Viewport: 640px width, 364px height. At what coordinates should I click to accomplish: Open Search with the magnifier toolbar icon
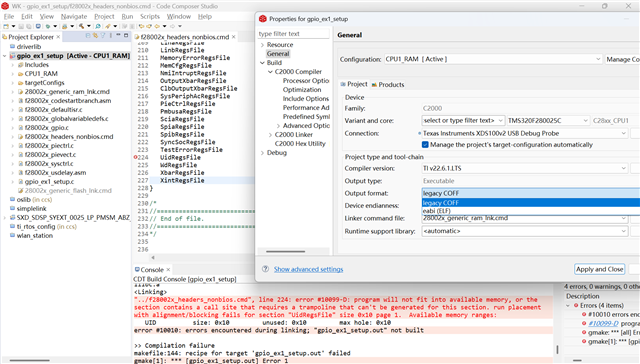(98, 26)
